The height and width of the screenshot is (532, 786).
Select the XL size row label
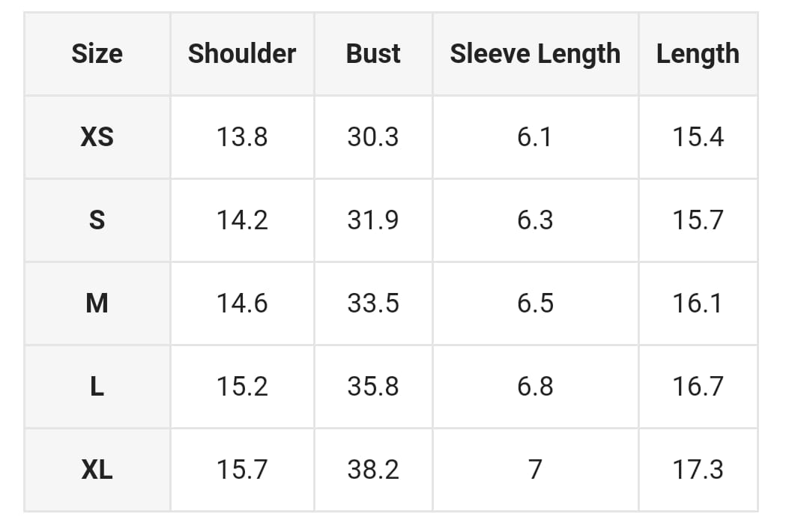pos(97,470)
